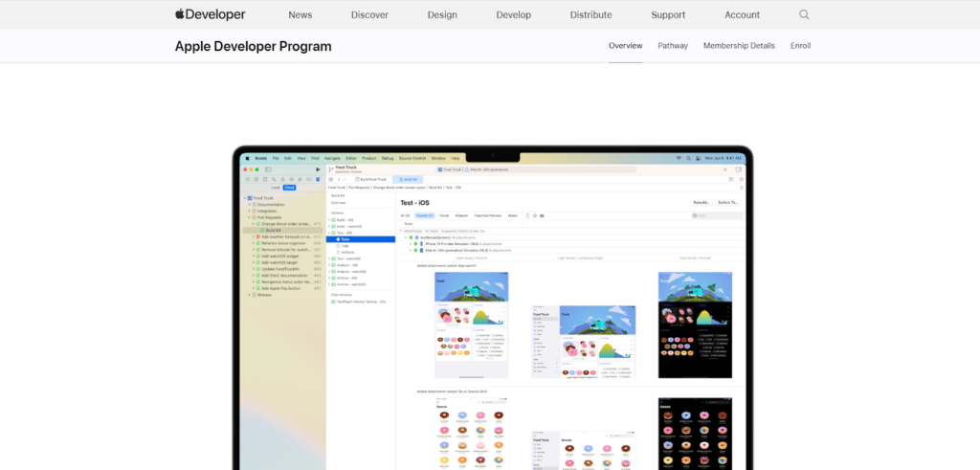The image size is (980, 470).
Task: Select the find navigator magnifier icon in Xcode
Action: 274,179
